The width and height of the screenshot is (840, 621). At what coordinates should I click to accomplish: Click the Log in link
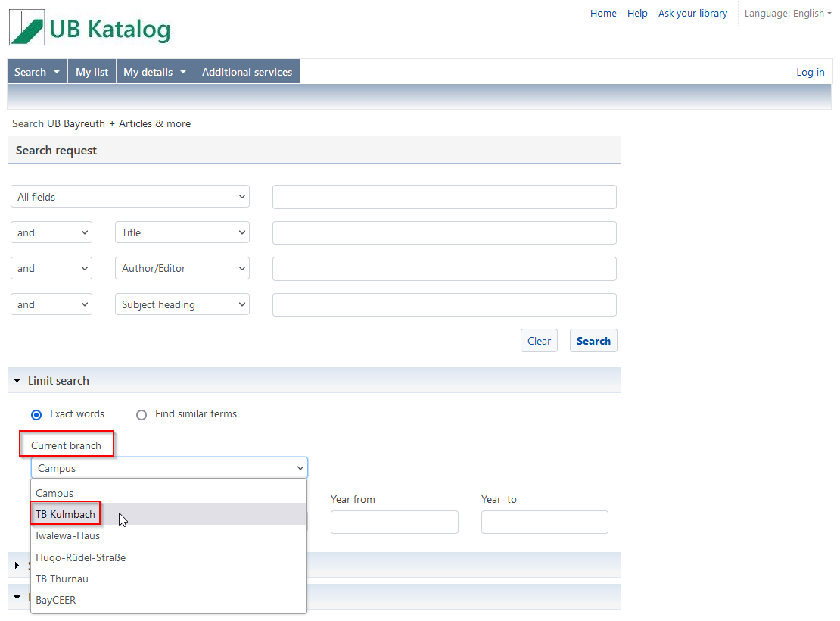coord(810,72)
